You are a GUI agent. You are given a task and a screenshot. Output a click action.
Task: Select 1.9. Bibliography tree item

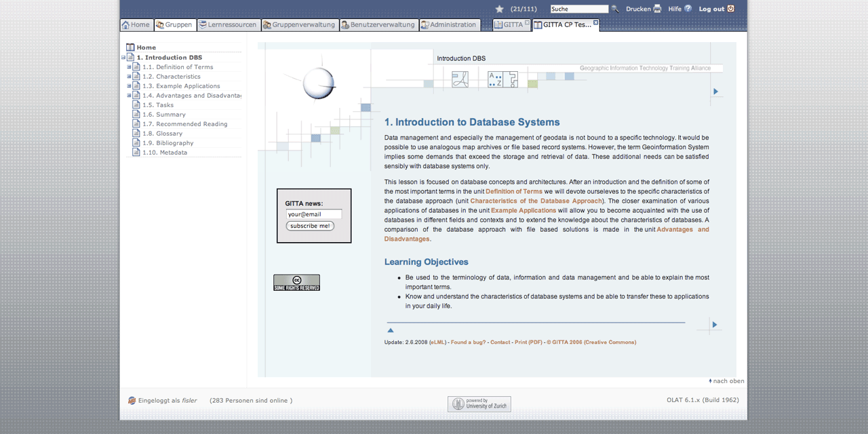click(x=168, y=143)
